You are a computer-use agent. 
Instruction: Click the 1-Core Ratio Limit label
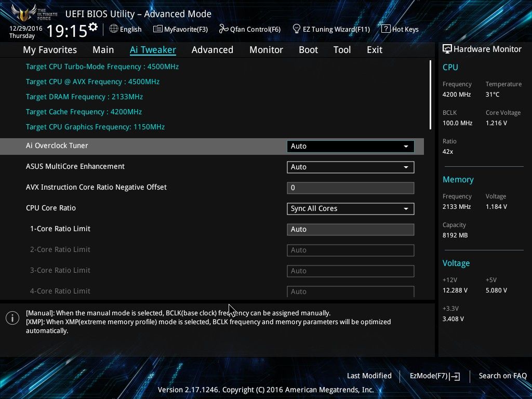tap(60, 229)
